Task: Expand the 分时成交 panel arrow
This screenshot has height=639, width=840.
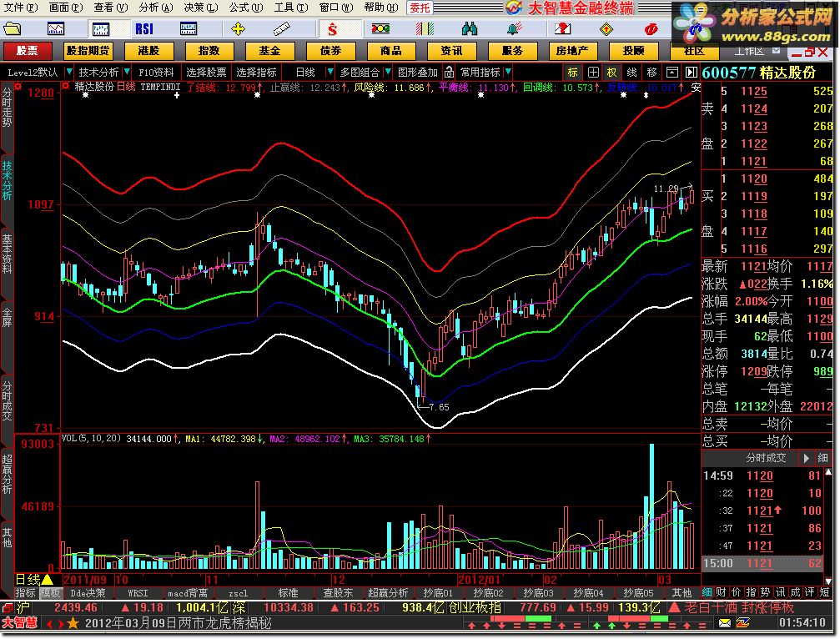Action: pos(806,459)
